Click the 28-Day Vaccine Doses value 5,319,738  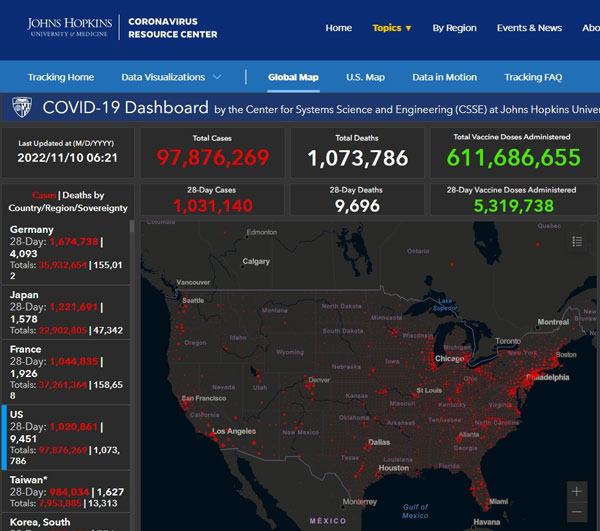click(513, 206)
